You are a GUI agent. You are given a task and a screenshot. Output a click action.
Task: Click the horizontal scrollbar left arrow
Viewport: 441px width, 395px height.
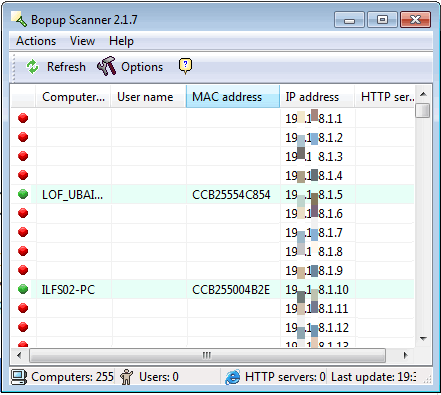click(19, 355)
